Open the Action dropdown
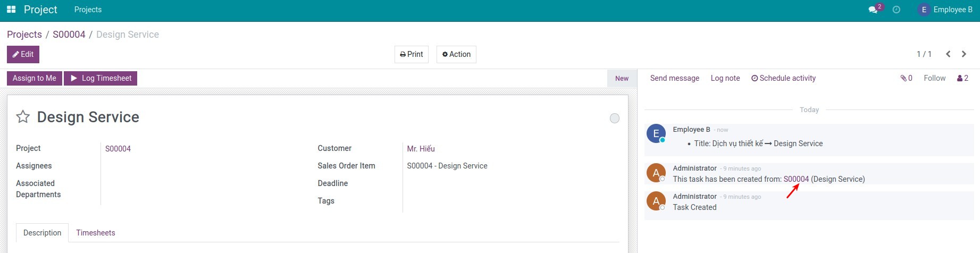 pos(456,54)
